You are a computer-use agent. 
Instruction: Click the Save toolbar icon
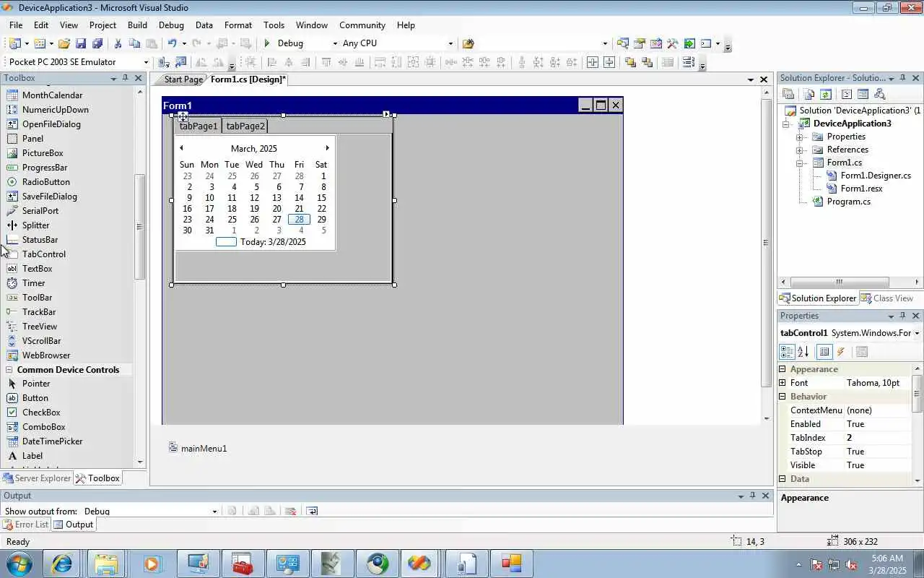click(81, 43)
